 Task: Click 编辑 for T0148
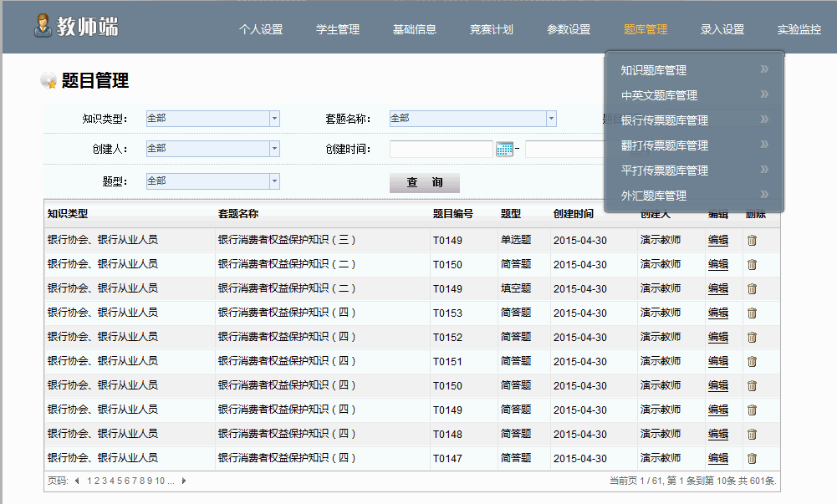tap(718, 434)
